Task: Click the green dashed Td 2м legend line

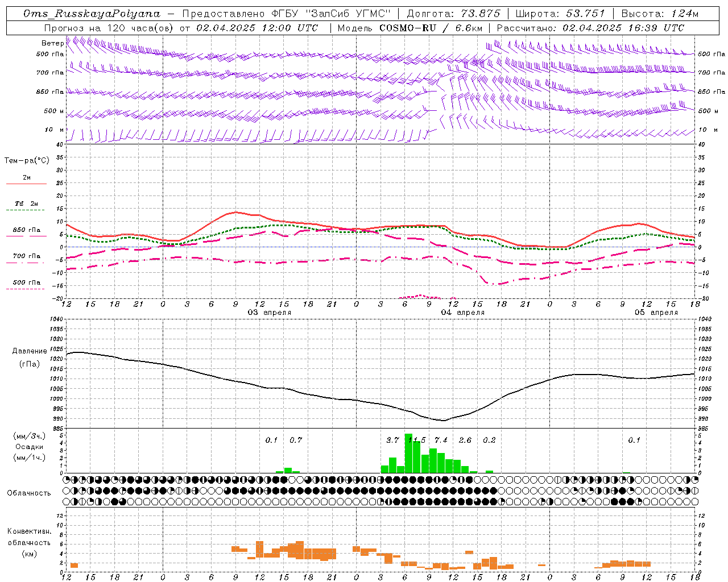Action: (x=26, y=210)
